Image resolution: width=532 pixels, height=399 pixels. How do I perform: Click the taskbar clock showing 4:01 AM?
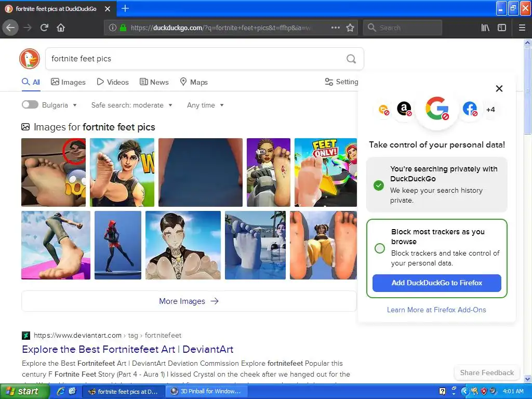(x=513, y=392)
